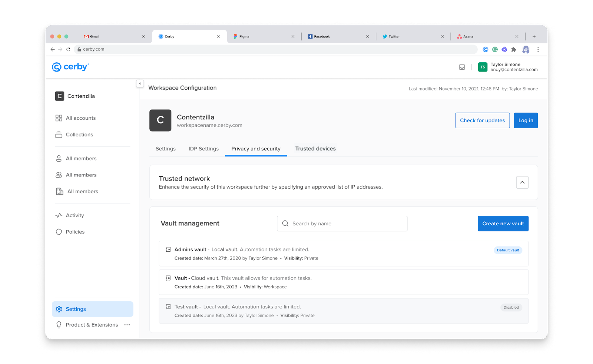Click the Disabled badge on Test vault

pos(511,307)
